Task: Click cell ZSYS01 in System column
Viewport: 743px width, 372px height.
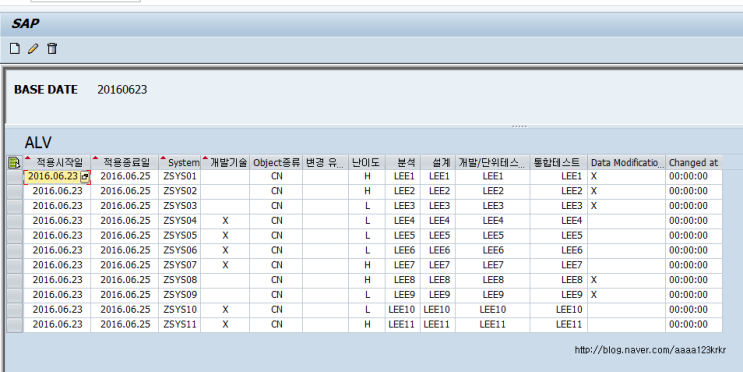Action: coord(180,176)
